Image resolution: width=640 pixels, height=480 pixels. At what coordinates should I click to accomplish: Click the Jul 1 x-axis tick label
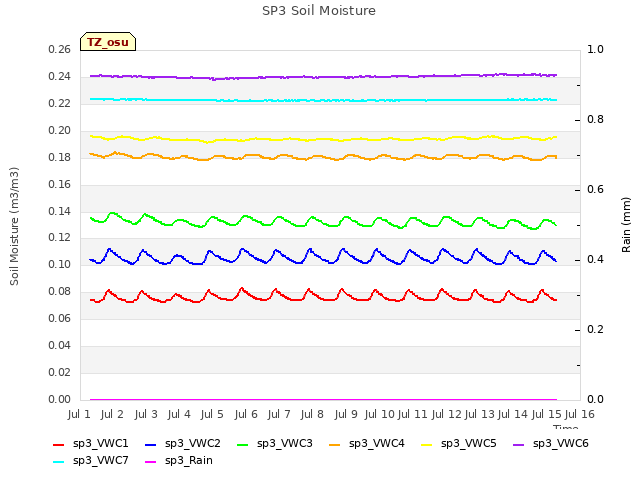[79, 414]
